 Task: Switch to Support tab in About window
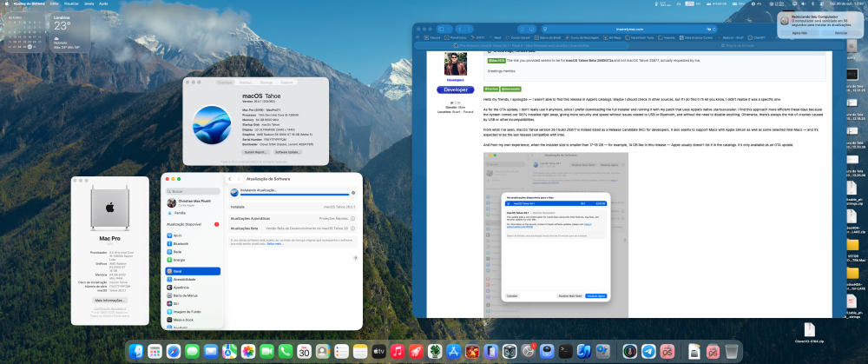pos(286,82)
